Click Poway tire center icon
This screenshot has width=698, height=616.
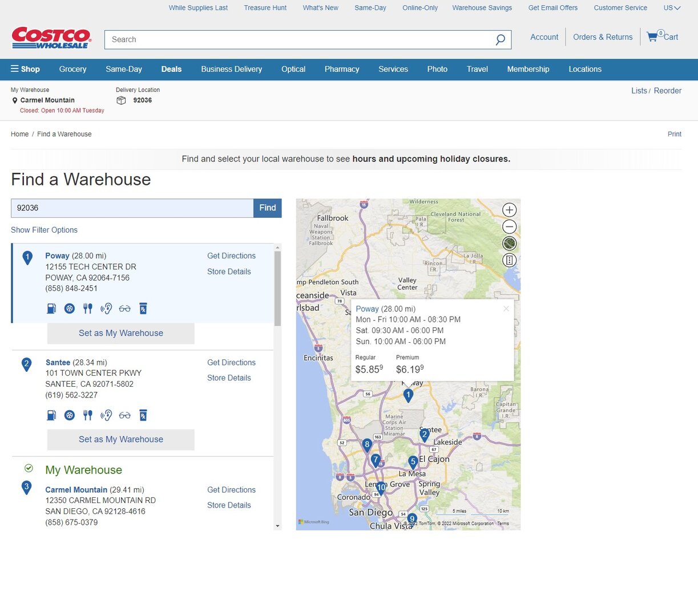pos(70,309)
